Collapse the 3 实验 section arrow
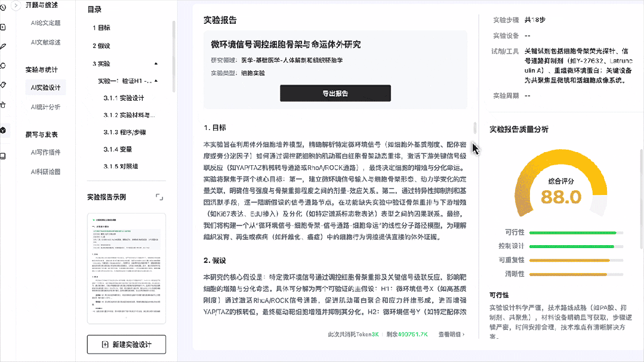Screen dimensions: 644x362 pyautogui.click(x=156, y=64)
